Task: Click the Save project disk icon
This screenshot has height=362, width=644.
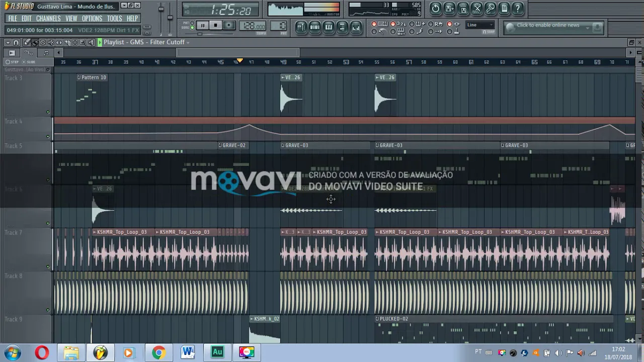Action: tap(463, 9)
